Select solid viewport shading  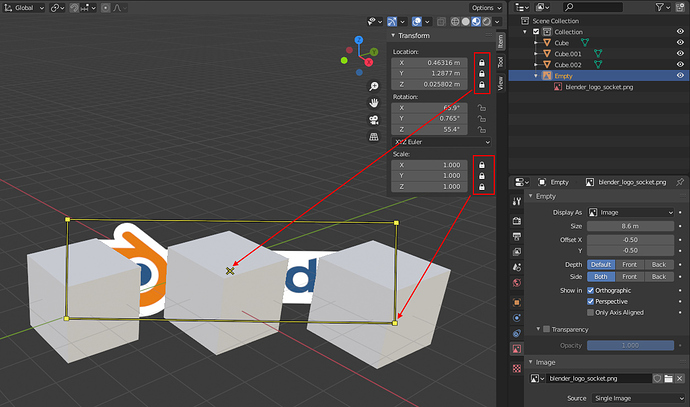pos(466,21)
